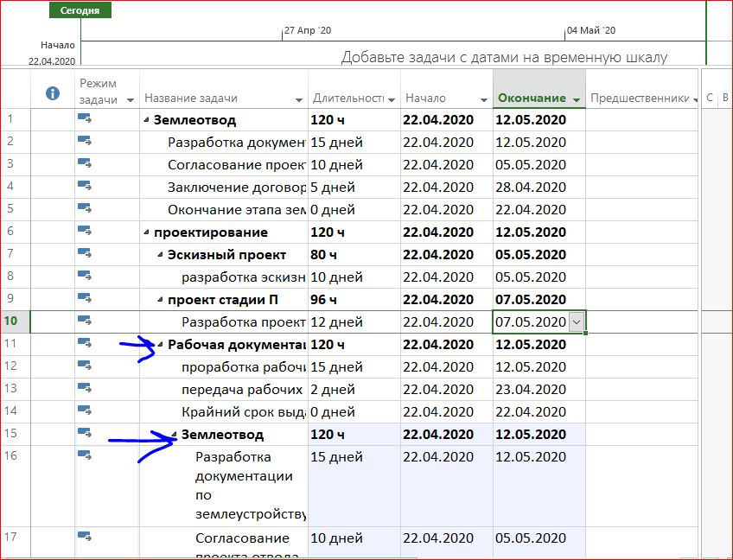Image resolution: width=733 pixels, height=560 pixels.
Task: Collapse the Эскизный проект subtask group
Action: tap(160, 256)
